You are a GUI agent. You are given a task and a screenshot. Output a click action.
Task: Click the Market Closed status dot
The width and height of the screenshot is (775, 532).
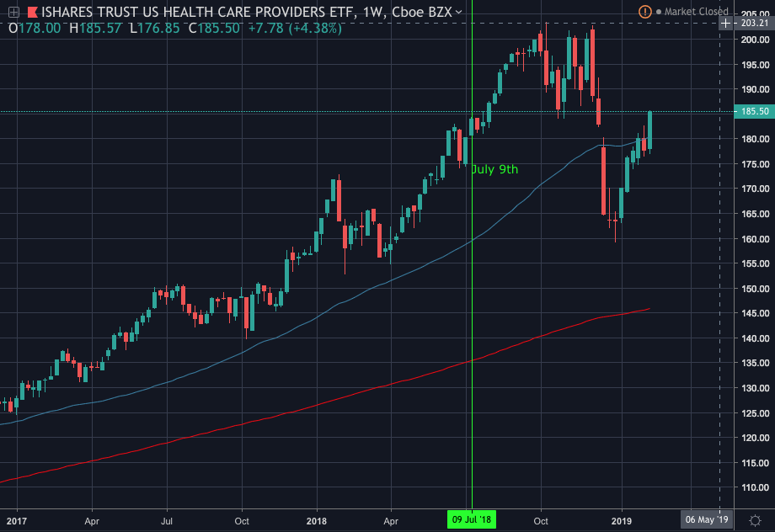659,11
